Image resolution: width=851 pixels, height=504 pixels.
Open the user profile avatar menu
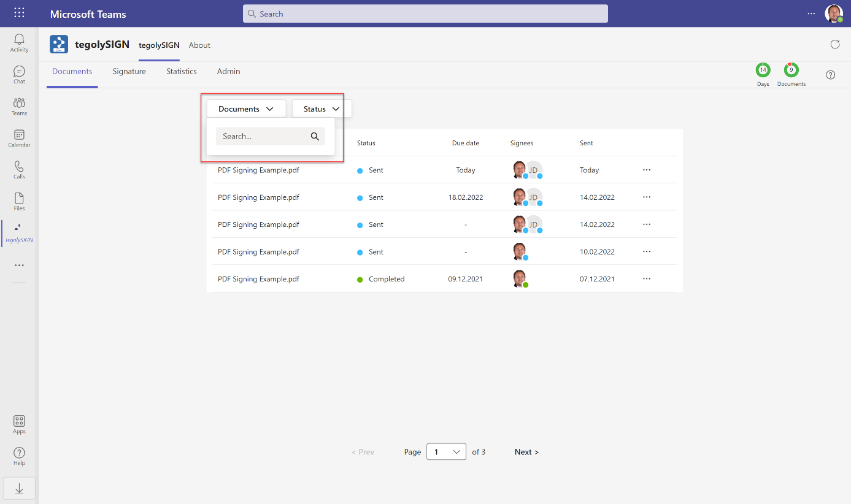[x=834, y=13]
